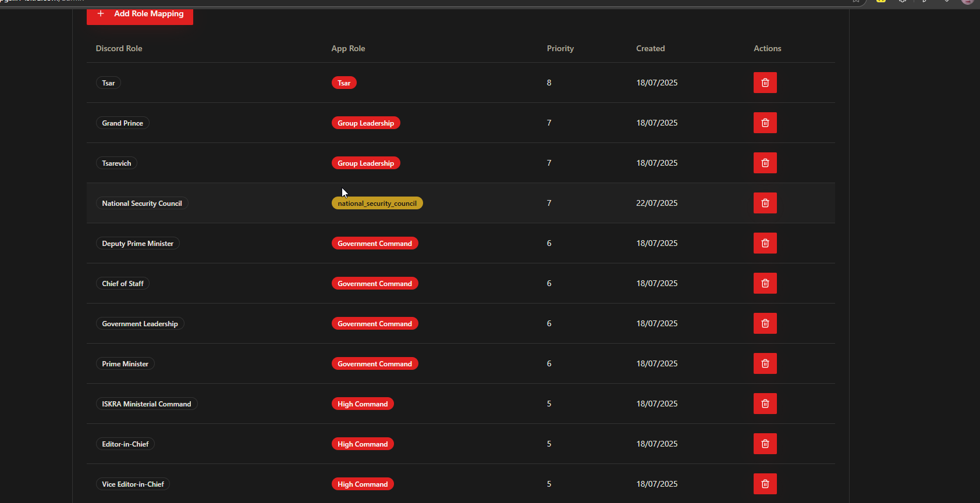The width and height of the screenshot is (980, 503).
Task: Click priority value 8 in Tsar row
Action: coord(549,83)
